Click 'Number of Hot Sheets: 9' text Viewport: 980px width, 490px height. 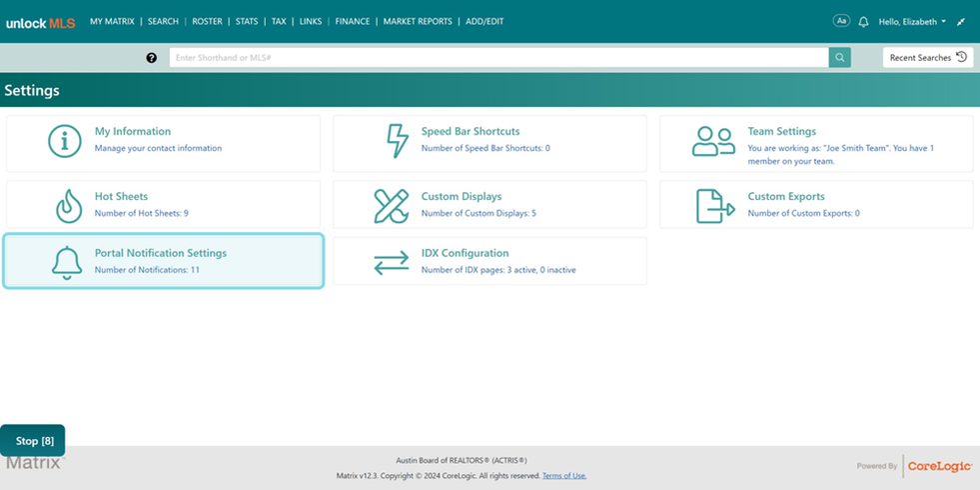click(x=142, y=213)
